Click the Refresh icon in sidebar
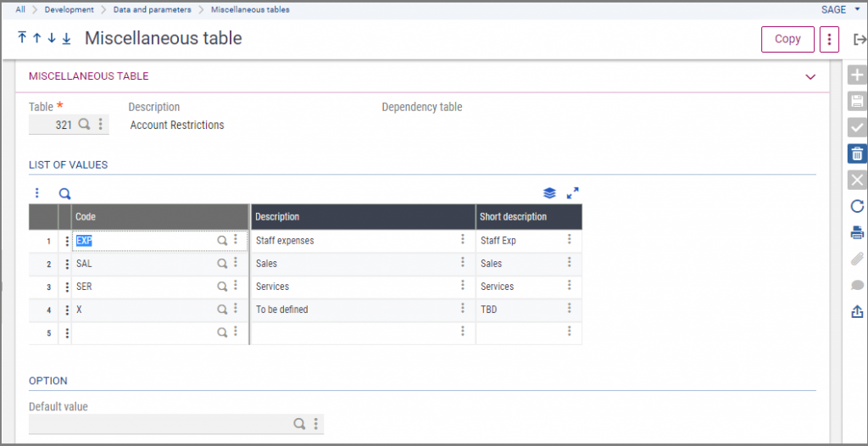This screenshot has width=868, height=446. (x=857, y=206)
